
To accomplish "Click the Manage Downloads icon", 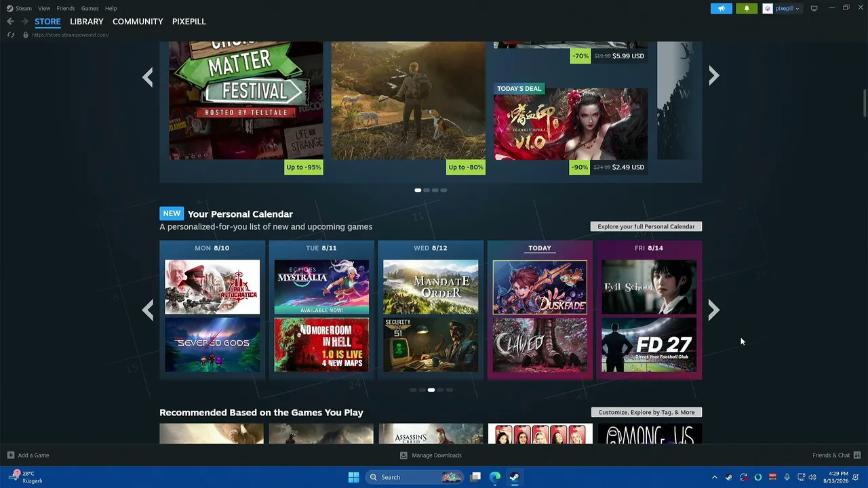I will pyautogui.click(x=403, y=455).
